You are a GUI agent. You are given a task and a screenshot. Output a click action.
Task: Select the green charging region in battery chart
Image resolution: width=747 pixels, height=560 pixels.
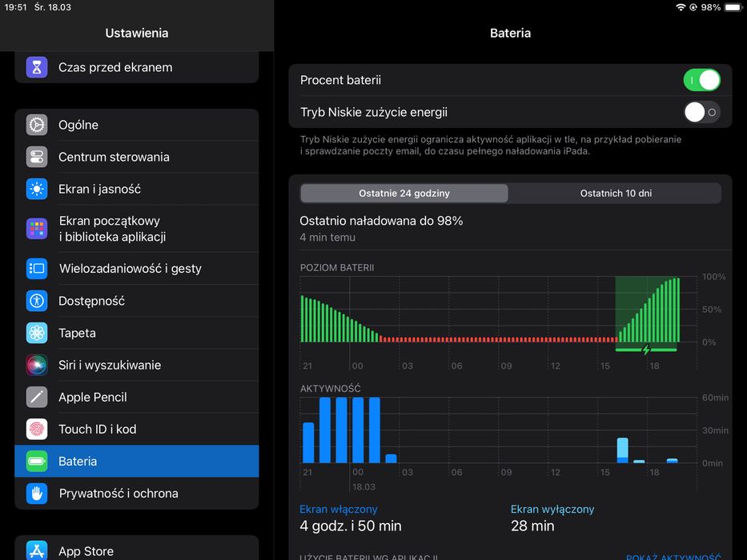pyautogui.click(x=646, y=310)
